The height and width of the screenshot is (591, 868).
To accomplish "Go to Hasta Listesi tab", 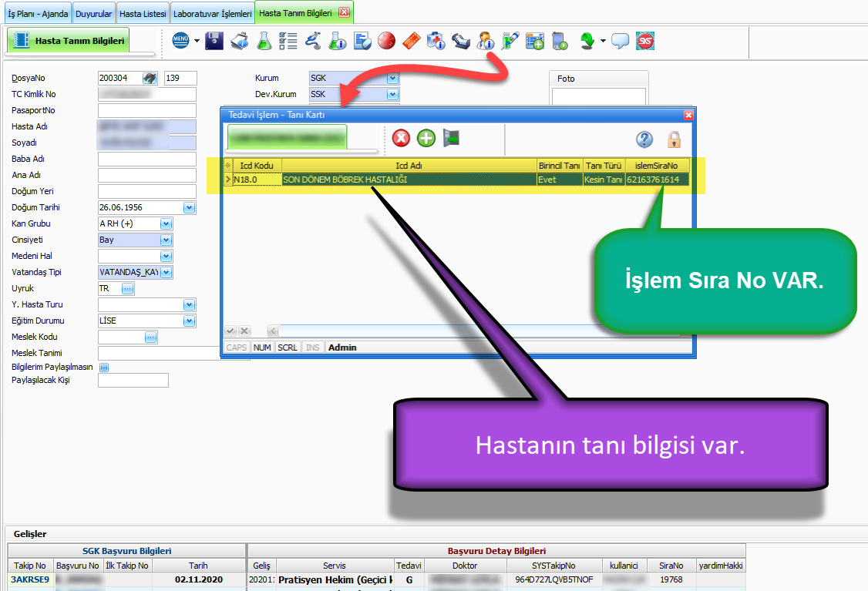I will coord(143,13).
